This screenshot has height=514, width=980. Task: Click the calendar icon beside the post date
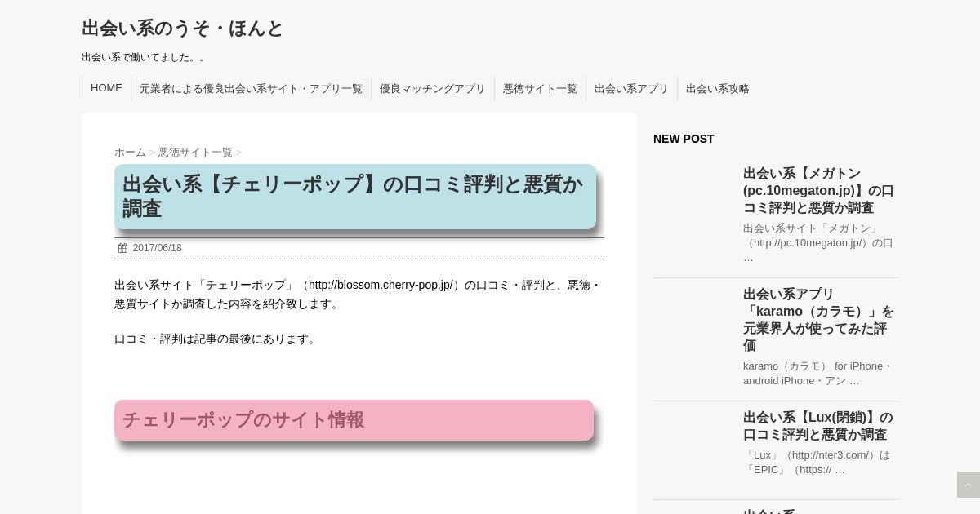pyautogui.click(x=122, y=248)
